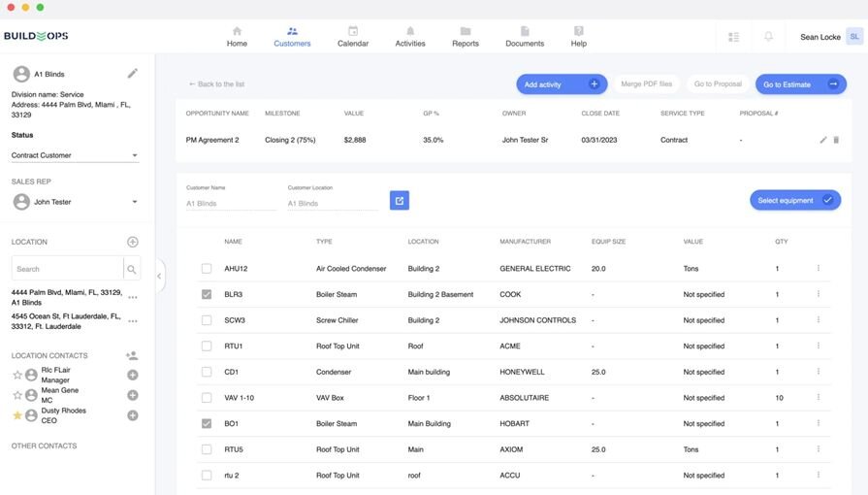
Task: Open customer location external link icon
Action: coord(400,200)
